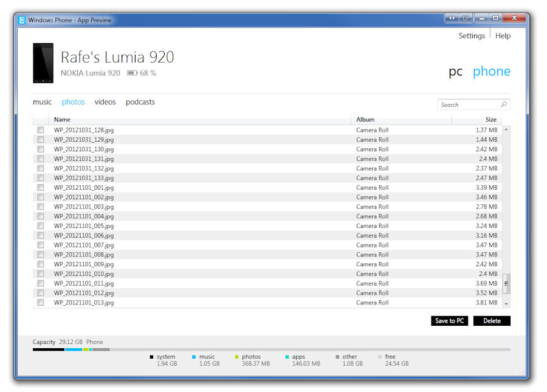Viewport: 547px width, 392px height.
Task: Select checkbox of WP_20121101_004.jpg
Action: [x=41, y=216]
